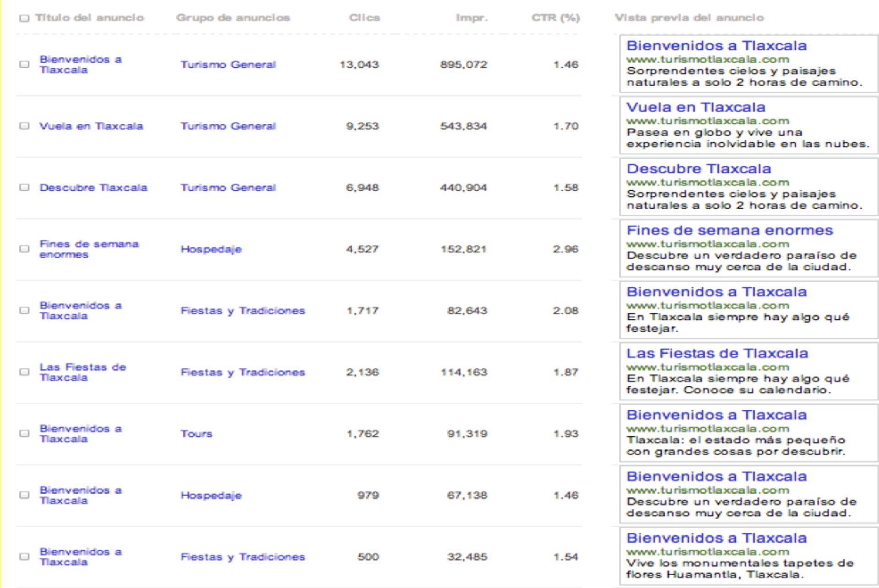Tick the Las Fiestas de Tlaxcala checkbox
Image resolution: width=879 pixels, height=588 pixels.
coord(24,372)
